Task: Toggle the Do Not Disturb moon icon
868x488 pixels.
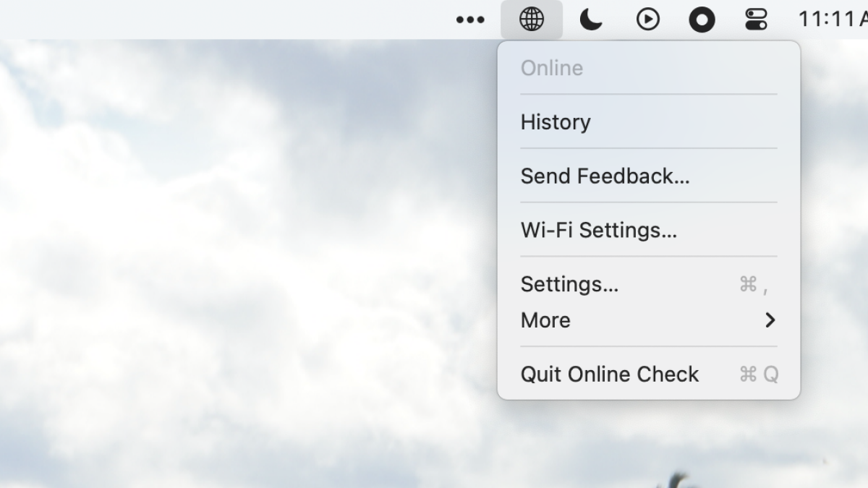Action: [591, 20]
